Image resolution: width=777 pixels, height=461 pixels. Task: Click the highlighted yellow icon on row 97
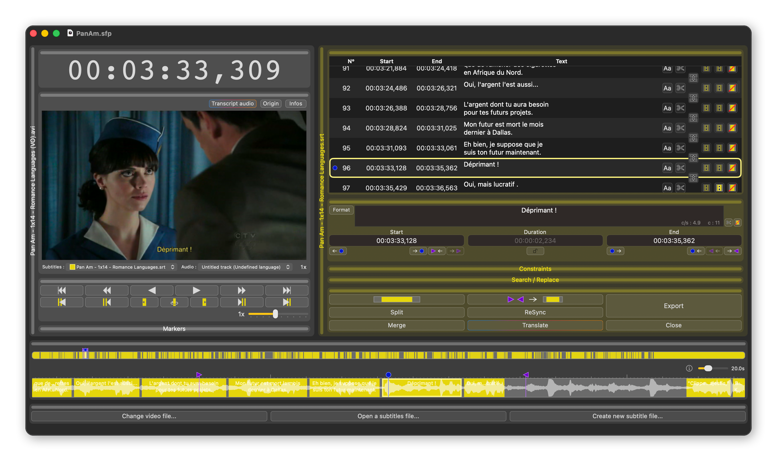[719, 188]
